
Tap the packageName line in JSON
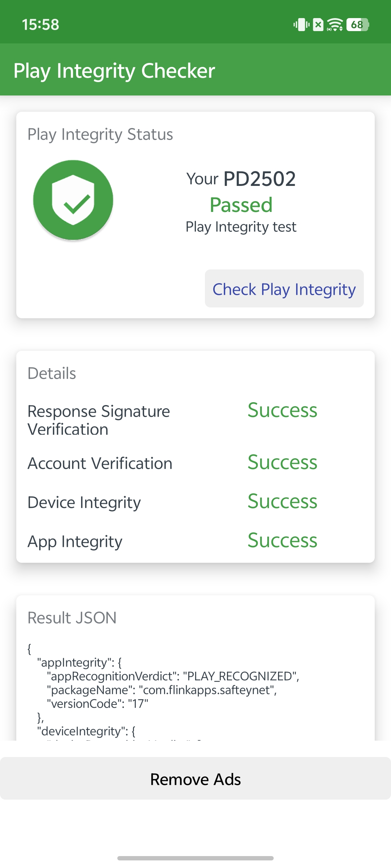(x=162, y=690)
